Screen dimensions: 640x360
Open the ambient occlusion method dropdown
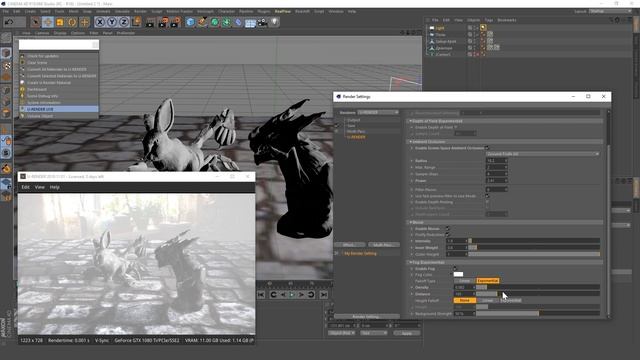[543, 154]
